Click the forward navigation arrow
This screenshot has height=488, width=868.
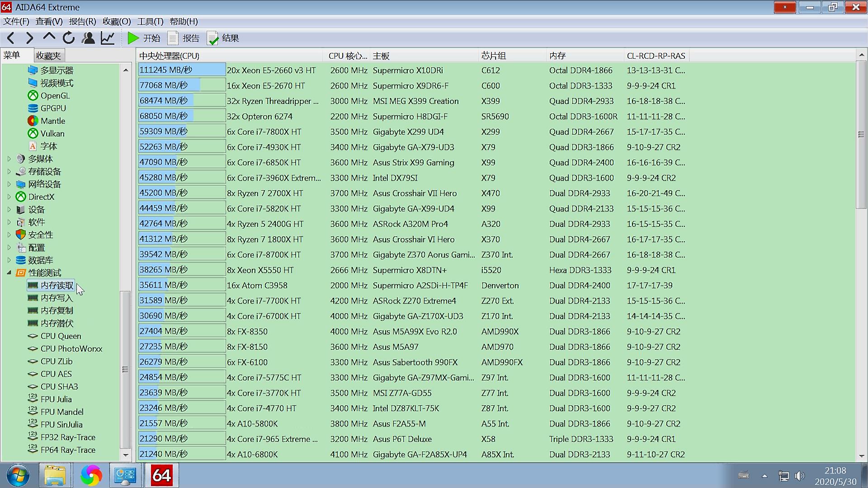(x=30, y=38)
